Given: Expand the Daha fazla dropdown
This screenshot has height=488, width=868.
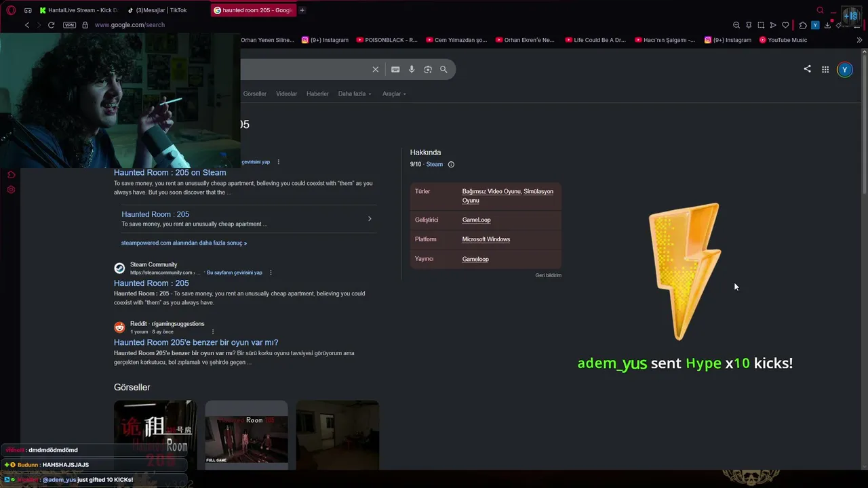Looking at the screenshot, I should [x=355, y=94].
